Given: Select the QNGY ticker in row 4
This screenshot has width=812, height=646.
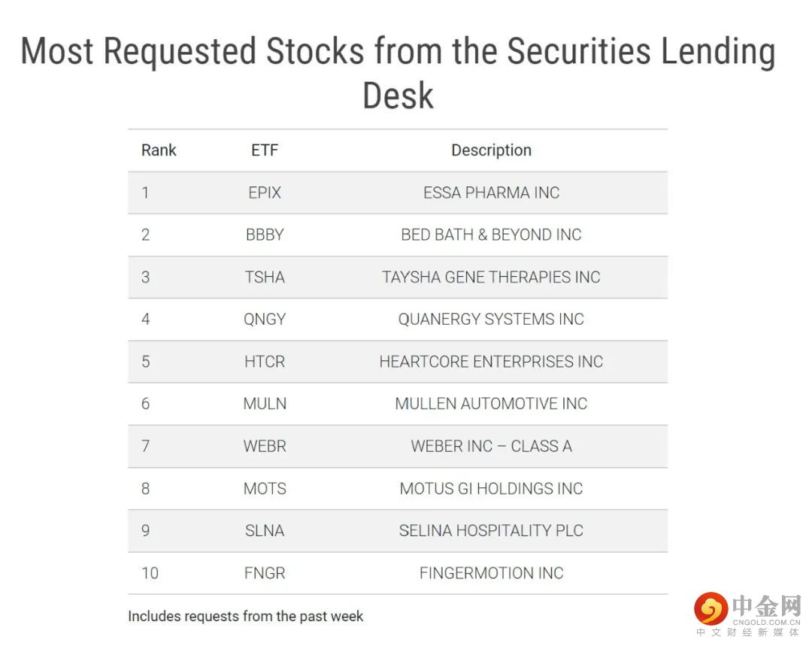Looking at the screenshot, I should click(x=265, y=319).
